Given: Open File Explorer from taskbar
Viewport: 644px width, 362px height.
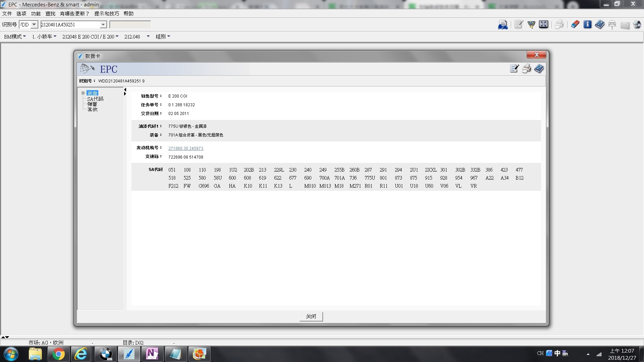Looking at the screenshot, I should pos(35,354).
